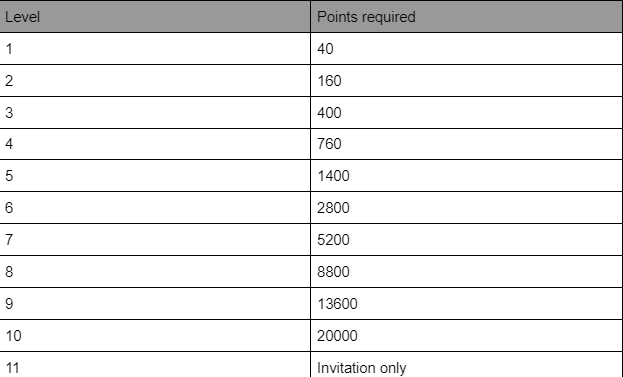Click the Points required column header

tap(466, 16)
